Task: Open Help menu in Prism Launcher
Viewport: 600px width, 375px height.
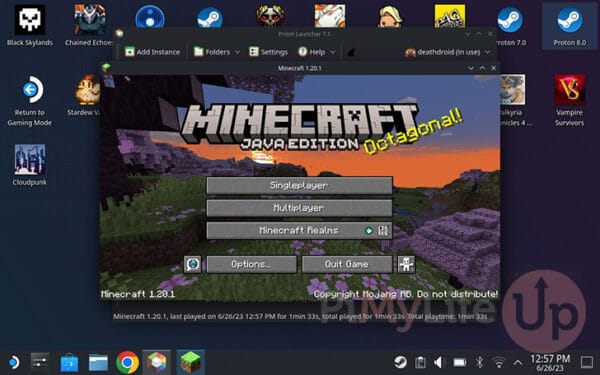Action: coord(317,52)
